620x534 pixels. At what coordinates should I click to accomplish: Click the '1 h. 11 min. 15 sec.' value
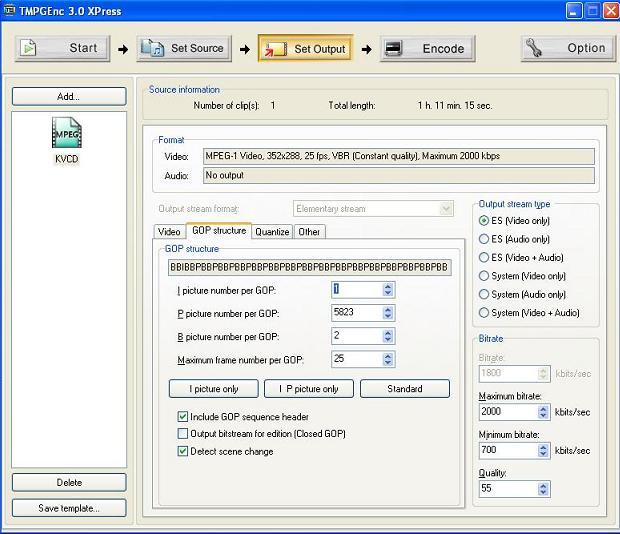pos(455,106)
